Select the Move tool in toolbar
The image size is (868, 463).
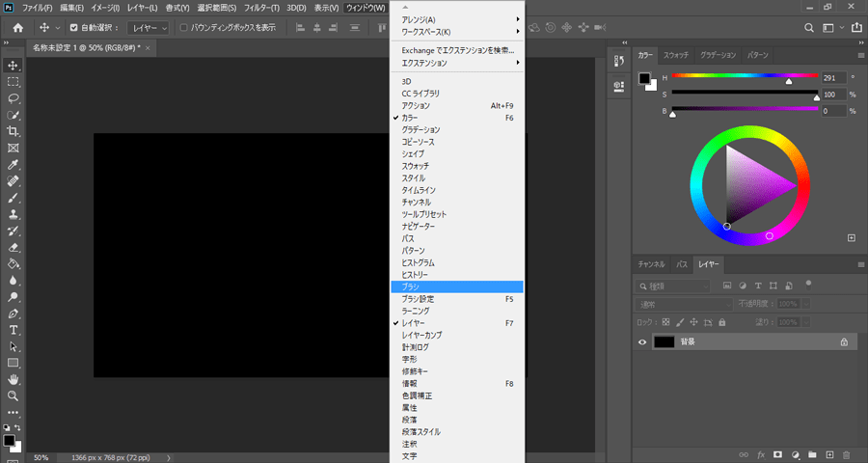tap(14, 65)
